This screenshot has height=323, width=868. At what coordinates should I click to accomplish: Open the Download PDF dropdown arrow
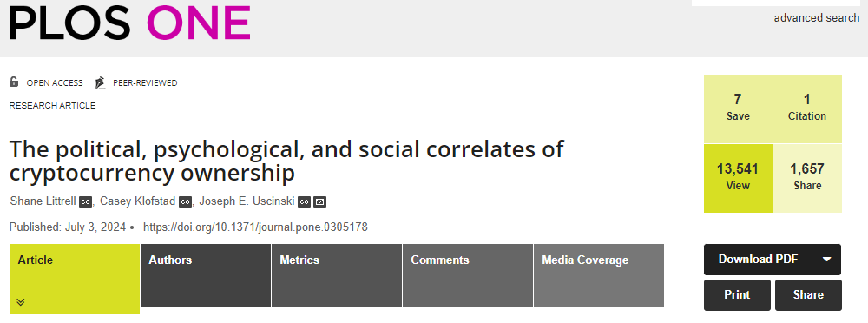tap(827, 260)
